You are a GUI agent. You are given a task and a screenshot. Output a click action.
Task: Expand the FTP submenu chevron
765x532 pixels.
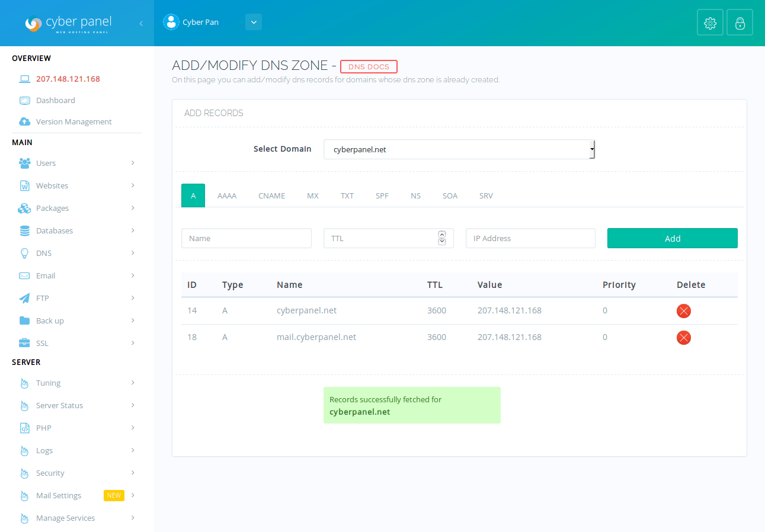[x=133, y=298]
